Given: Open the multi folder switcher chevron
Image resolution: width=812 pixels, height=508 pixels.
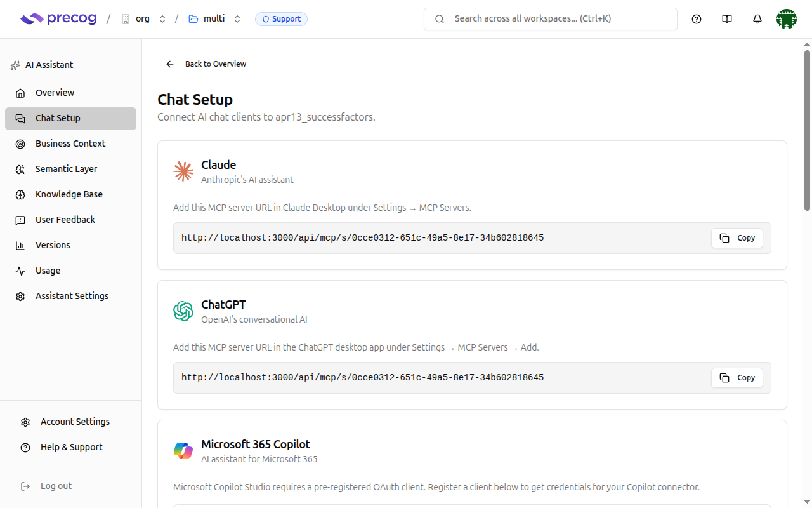Looking at the screenshot, I should click(237, 19).
